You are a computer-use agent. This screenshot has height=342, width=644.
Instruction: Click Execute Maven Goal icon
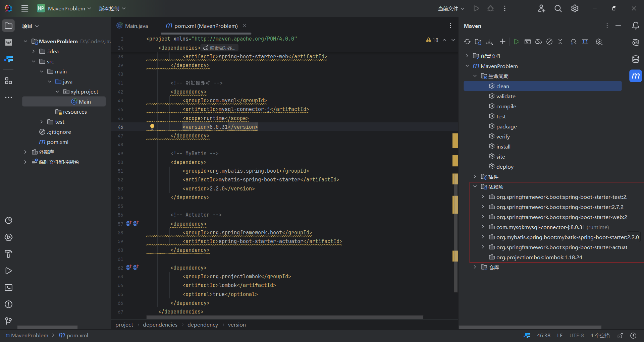click(528, 42)
